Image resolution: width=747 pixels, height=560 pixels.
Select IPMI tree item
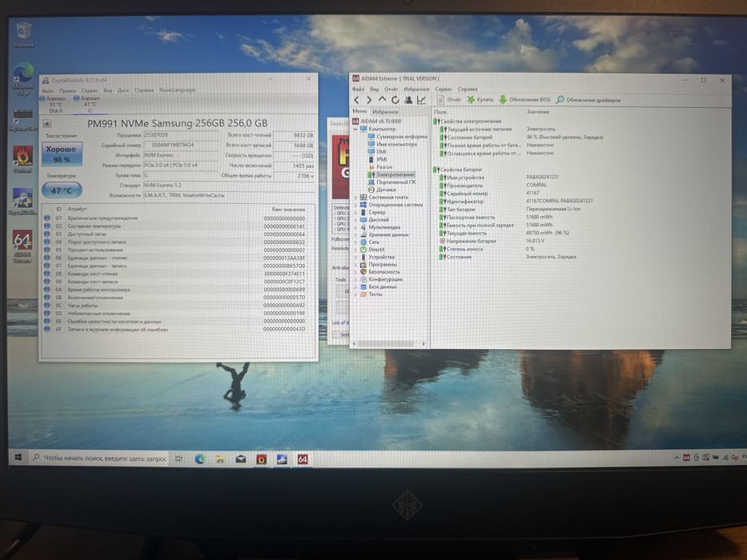(x=378, y=159)
